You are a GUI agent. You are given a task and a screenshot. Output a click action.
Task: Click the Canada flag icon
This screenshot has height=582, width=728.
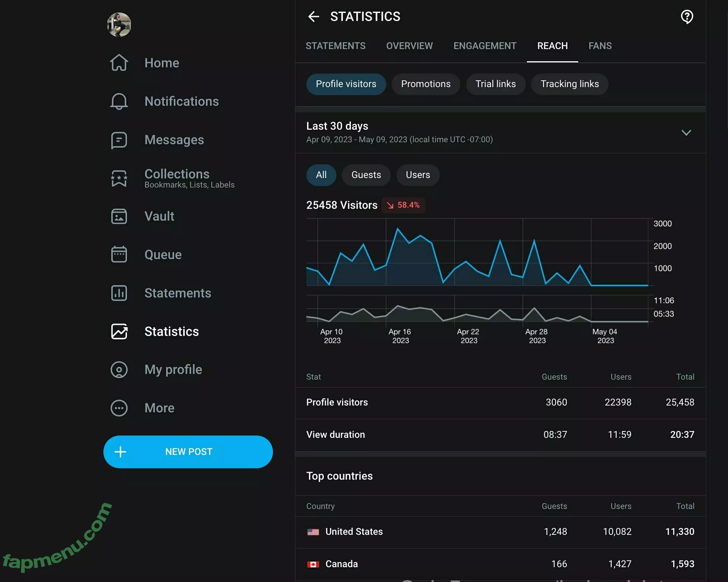point(313,564)
